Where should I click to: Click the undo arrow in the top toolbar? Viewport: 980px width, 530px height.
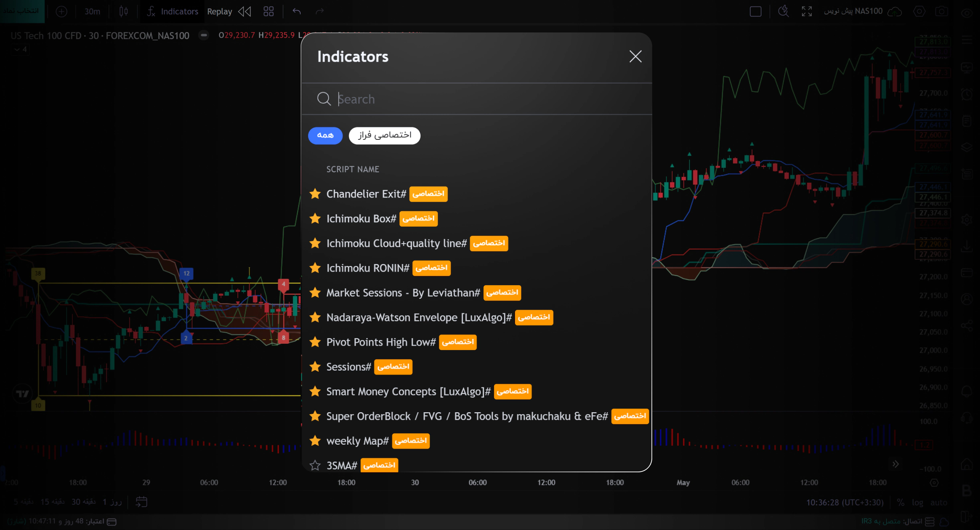coord(297,12)
